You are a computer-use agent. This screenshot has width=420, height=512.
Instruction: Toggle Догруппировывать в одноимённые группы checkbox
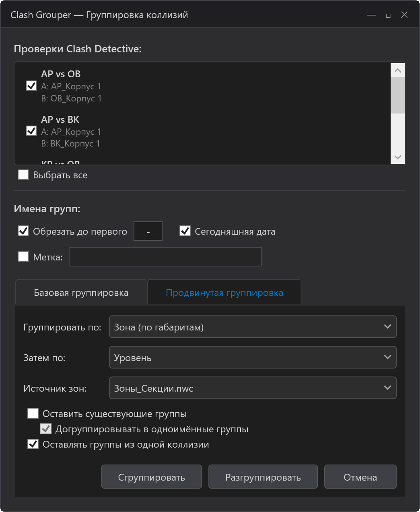click(46, 429)
